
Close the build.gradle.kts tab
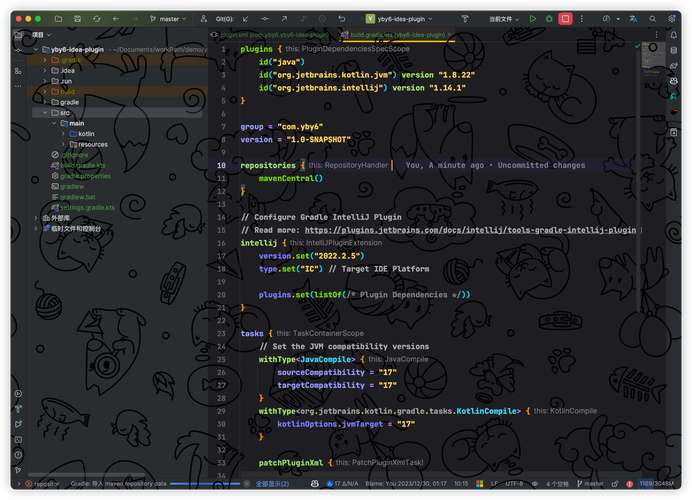click(450, 34)
